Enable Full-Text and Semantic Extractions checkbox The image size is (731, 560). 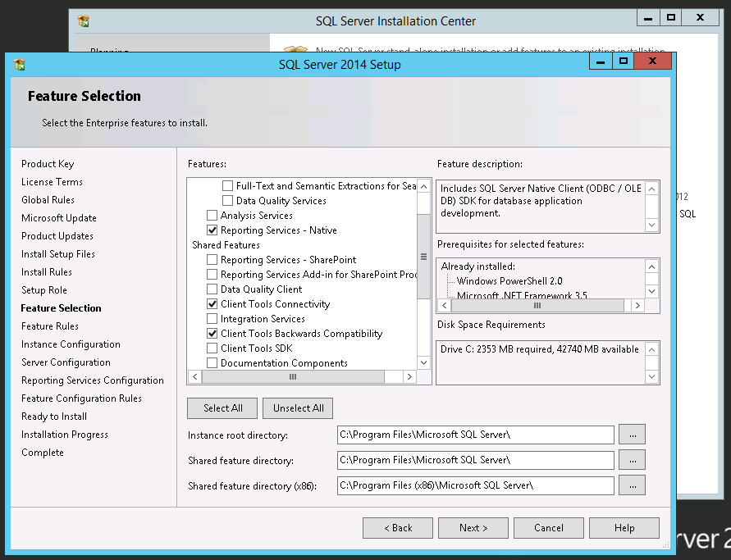tap(227, 186)
